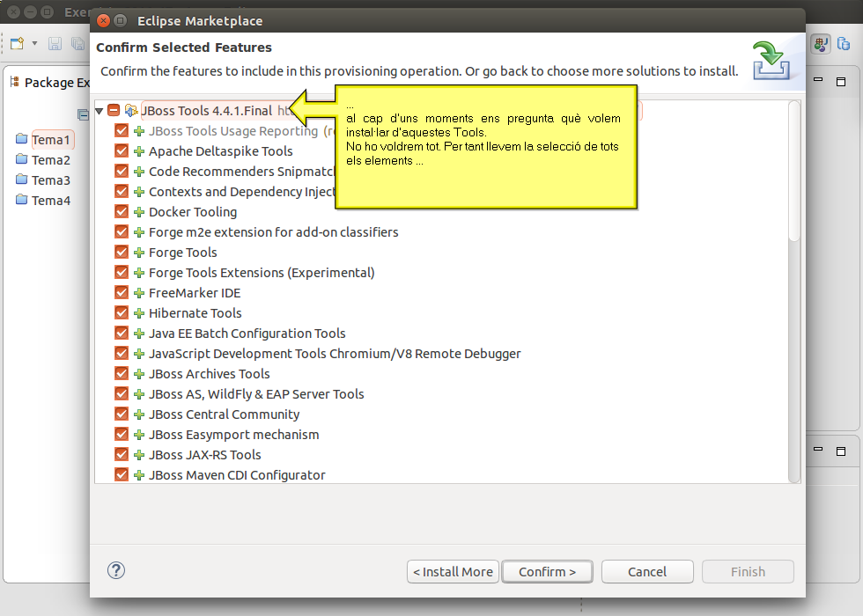Uncheck Forge Tools Extensions (Experimental)

(x=122, y=272)
